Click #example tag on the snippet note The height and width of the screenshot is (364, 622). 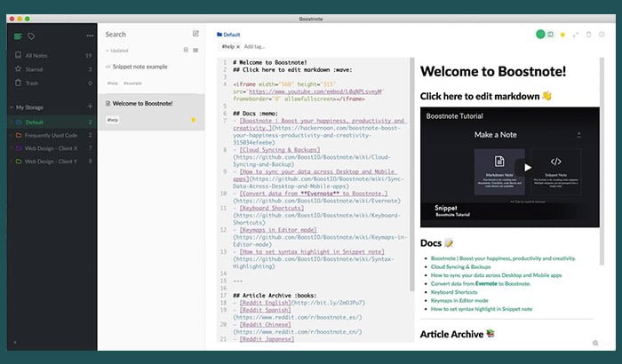[x=132, y=83]
